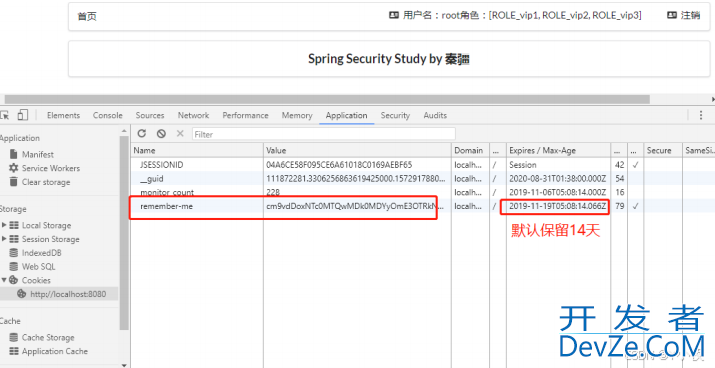
Task: Click the 注销 logout link
Action: (690, 15)
